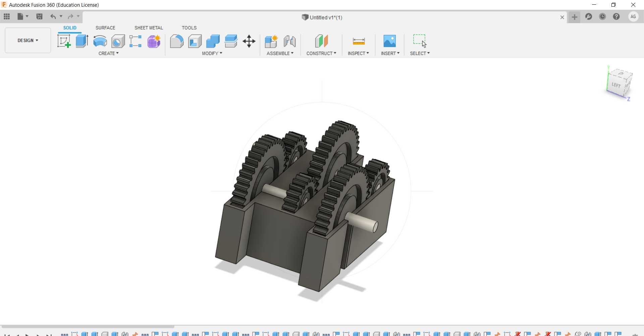Expand the CONSTRUCT dropdown menu
This screenshot has height=336, width=644.
(321, 53)
